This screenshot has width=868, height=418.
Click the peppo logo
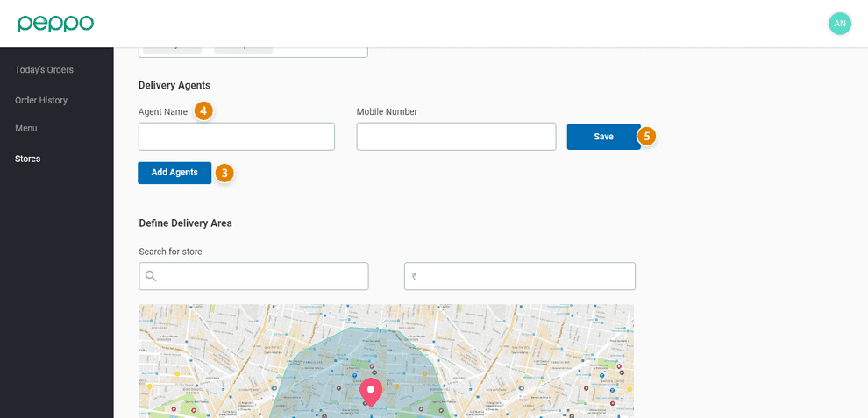tap(55, 24)
